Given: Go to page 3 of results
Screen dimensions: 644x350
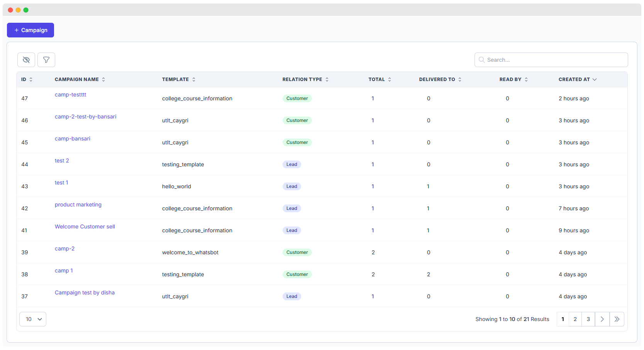Looking at the screenshot, I should click(x=588, y=319).
